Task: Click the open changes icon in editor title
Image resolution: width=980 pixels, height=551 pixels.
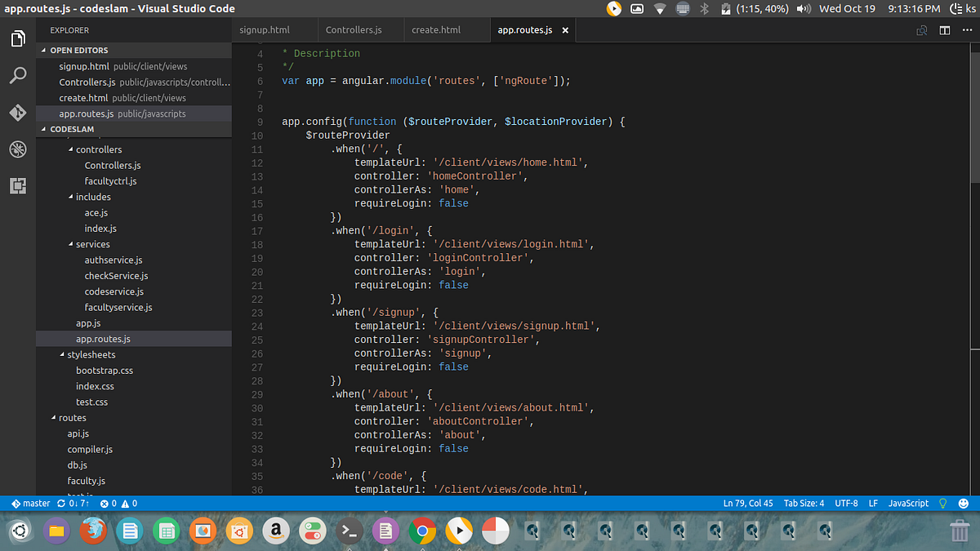Action: coord(922,30)
